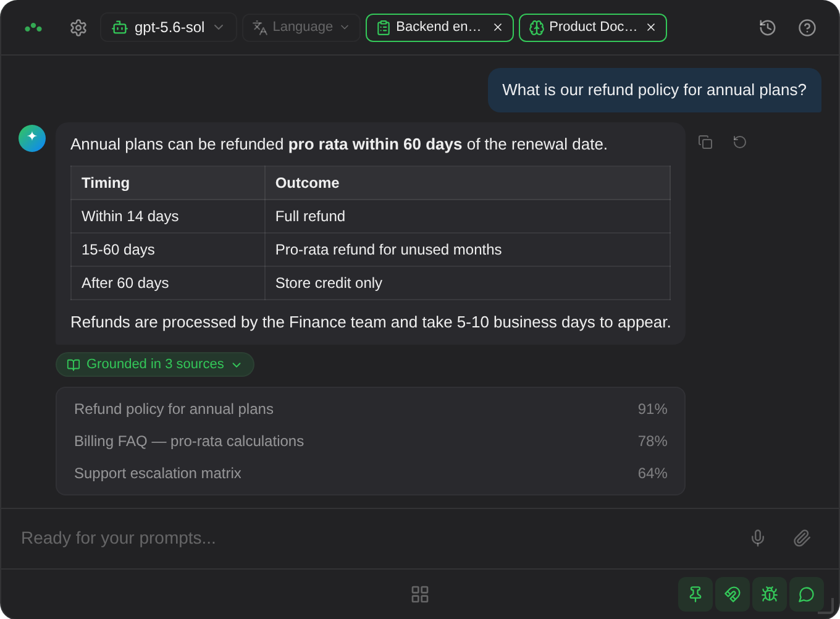Open the help icon
The height and width of the screenshot is (619, 840).
pos(807,28)
